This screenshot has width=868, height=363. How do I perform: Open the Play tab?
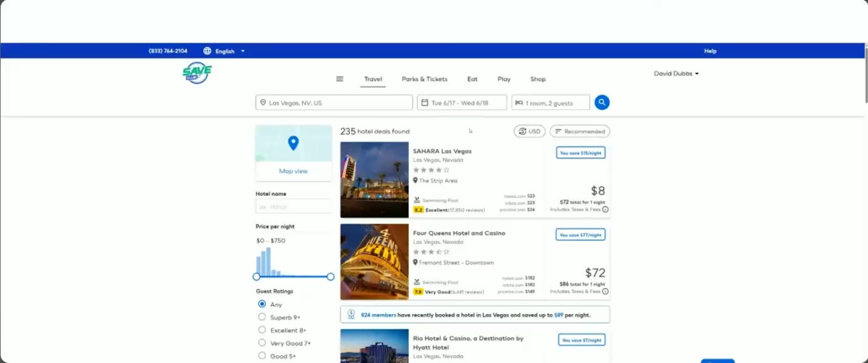504,79
